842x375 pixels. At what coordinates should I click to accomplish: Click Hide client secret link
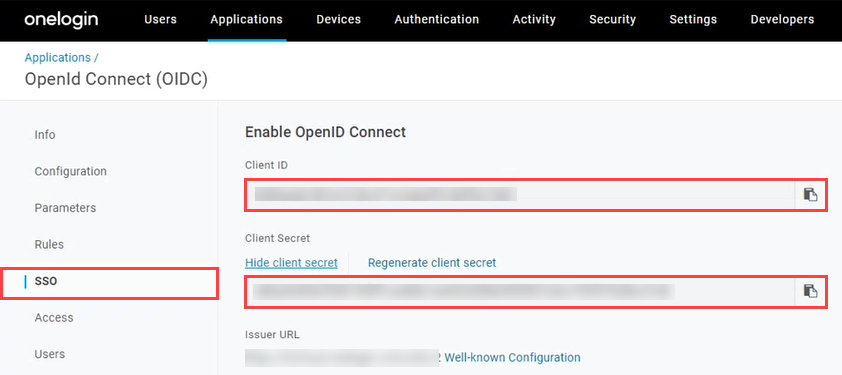[x=291, y=263]
